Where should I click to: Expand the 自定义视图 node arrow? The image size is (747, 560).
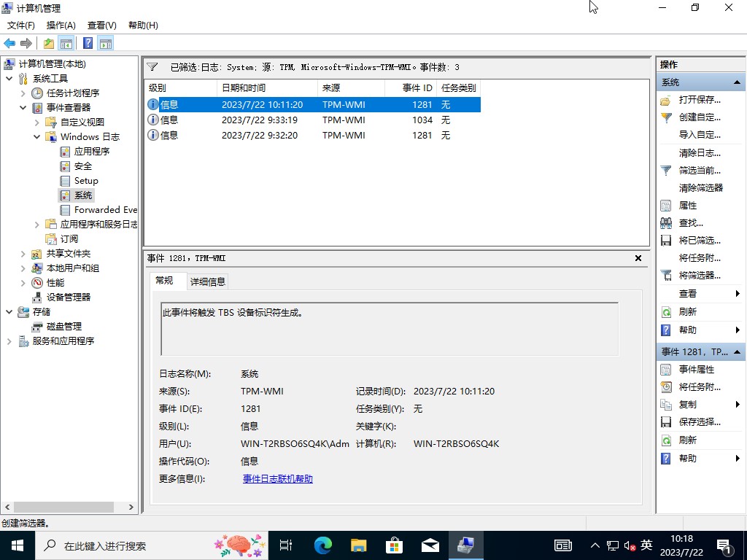click(36, 122)
